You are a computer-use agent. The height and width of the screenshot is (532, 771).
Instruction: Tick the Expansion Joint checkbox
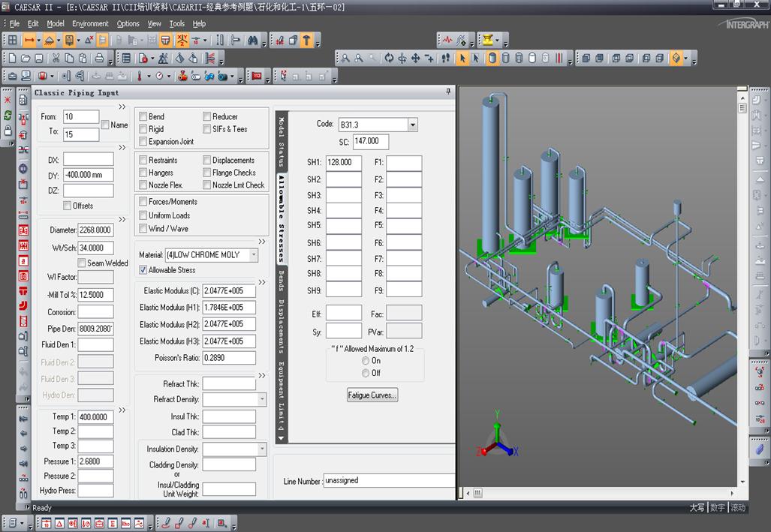[x=143, y=142]
